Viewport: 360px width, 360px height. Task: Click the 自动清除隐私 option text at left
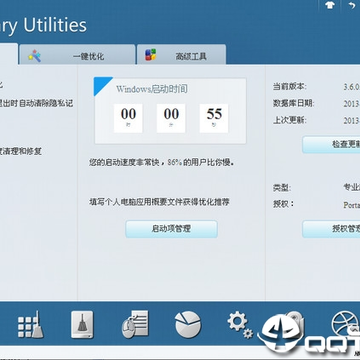pyautogui.click(x=36, y=103)
